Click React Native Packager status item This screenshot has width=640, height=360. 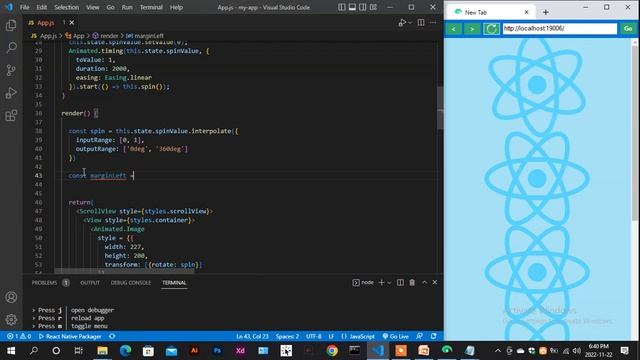[x=70, y=336]
